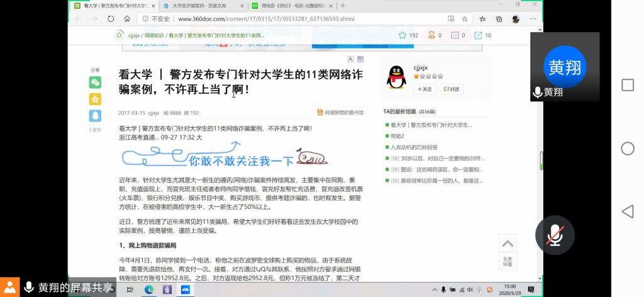Click the yellow Qzone star share icon

pyautogui.click(x=95, y=99)
